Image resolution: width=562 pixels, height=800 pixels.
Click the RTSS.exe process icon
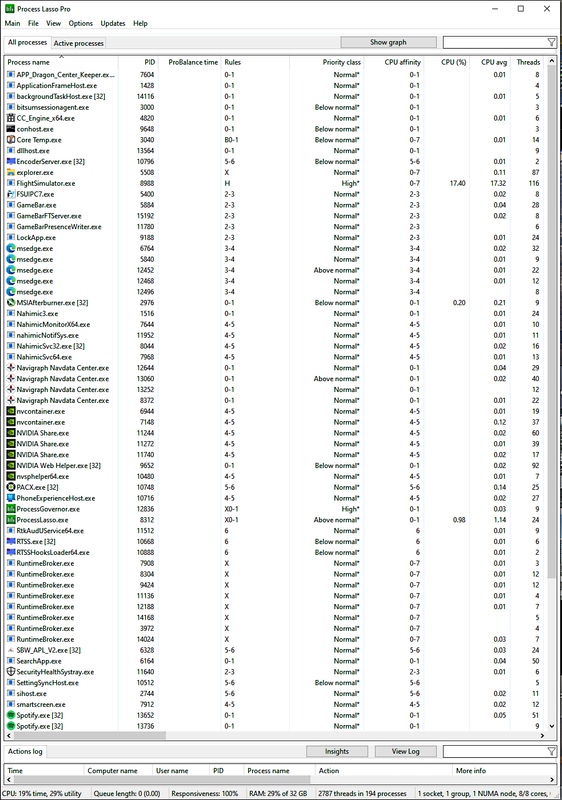11,541
